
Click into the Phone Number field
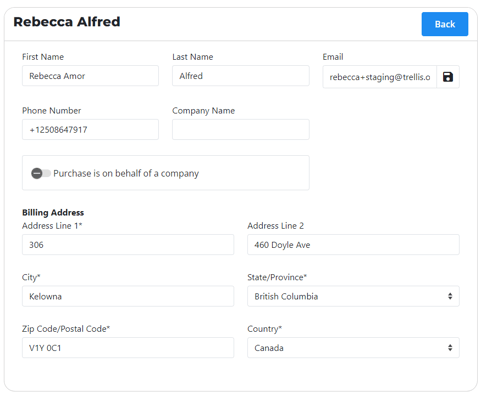point(90,130)
